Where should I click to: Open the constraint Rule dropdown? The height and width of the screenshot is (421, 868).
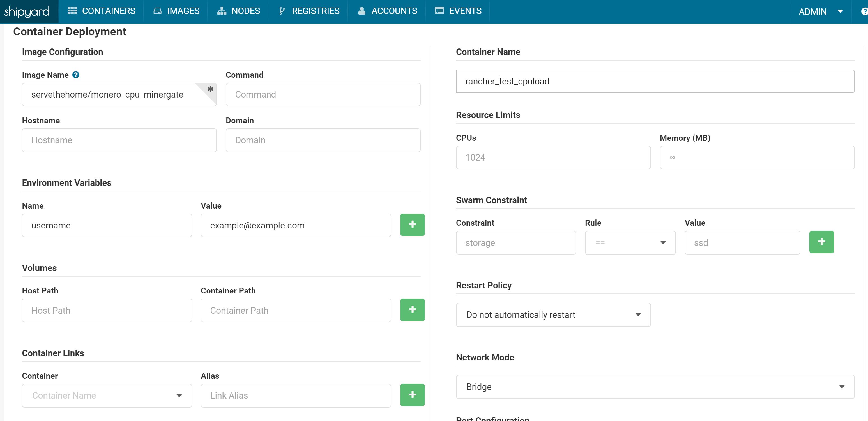point(630,242)
